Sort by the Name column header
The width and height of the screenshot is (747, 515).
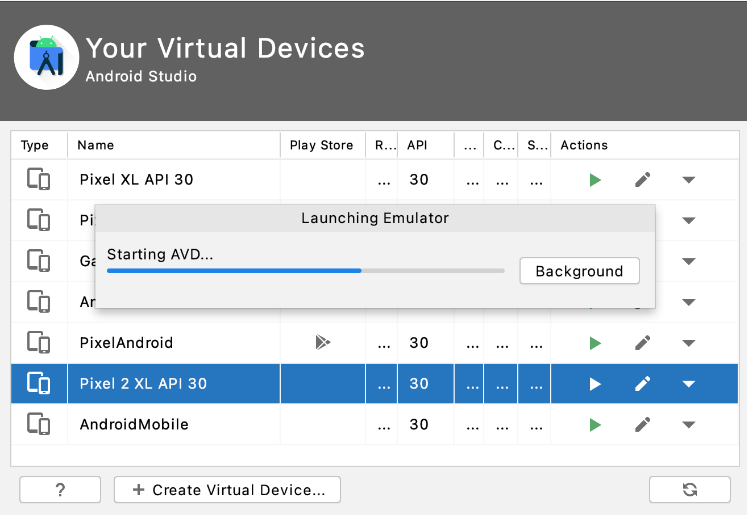tap(174, 145)
